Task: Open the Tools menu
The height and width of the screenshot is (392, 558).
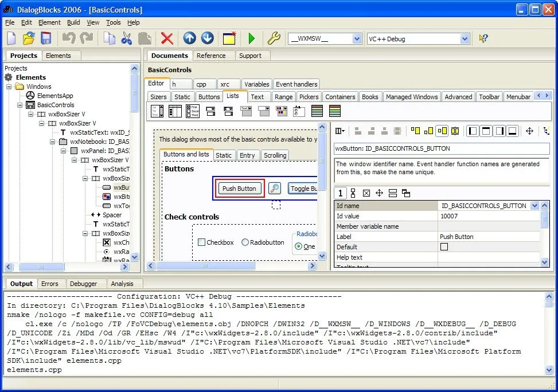Action: (113, 22)
